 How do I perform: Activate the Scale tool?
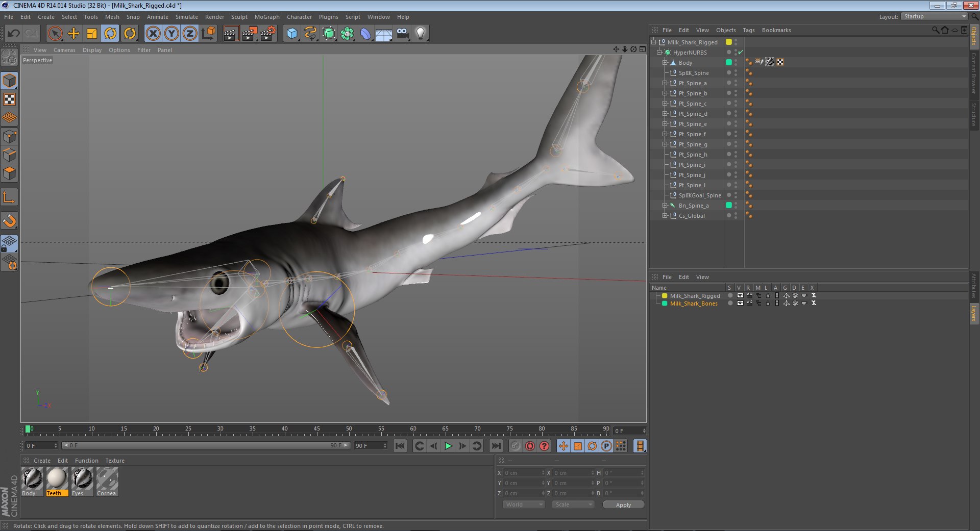click(92, 34)
